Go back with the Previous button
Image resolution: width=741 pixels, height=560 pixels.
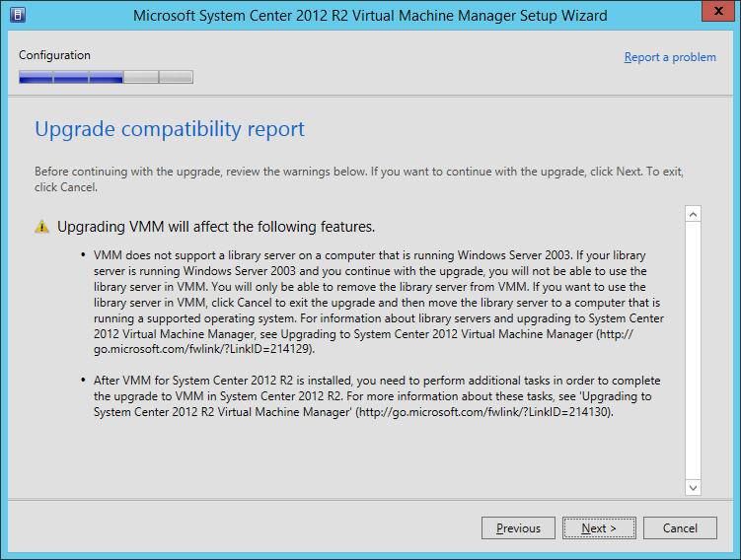pyautogui.click(x=518, y=527)
